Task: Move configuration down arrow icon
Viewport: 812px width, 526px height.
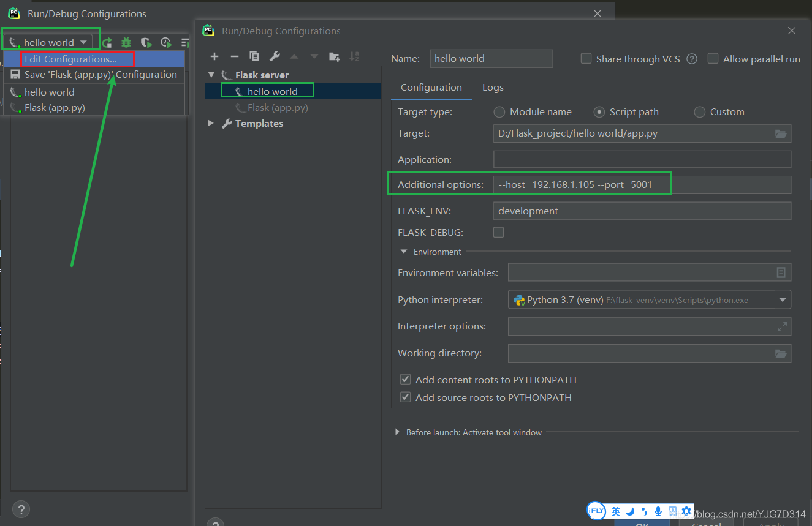Action: pyautogui.click(x=314, y=56)
